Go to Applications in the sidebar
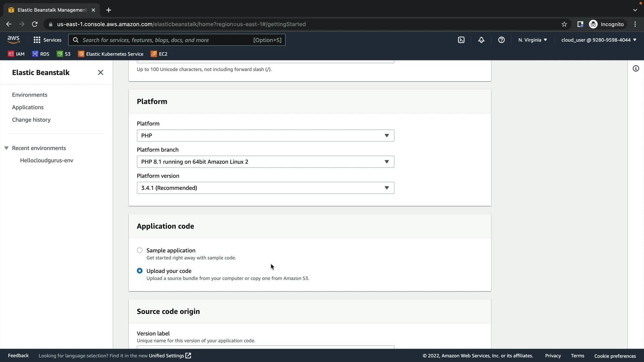The height and width of the screenshot is (362, 644). (28, 107)
